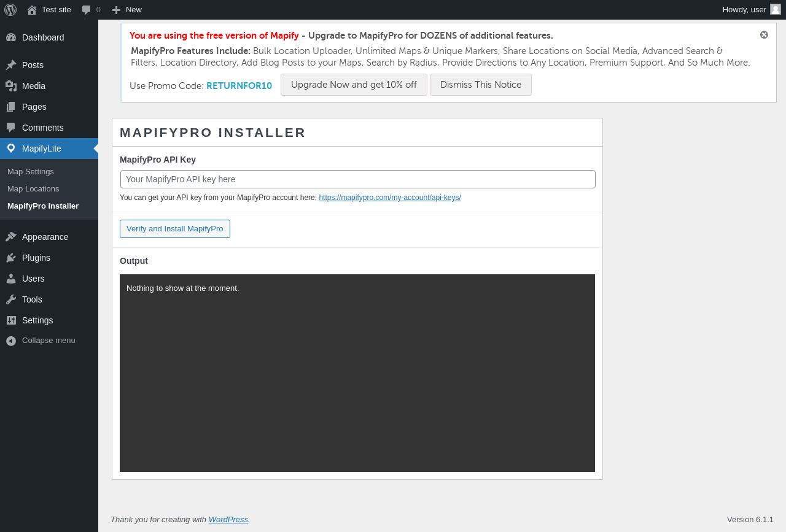Click Test site name in admin bar

[56, 10]
